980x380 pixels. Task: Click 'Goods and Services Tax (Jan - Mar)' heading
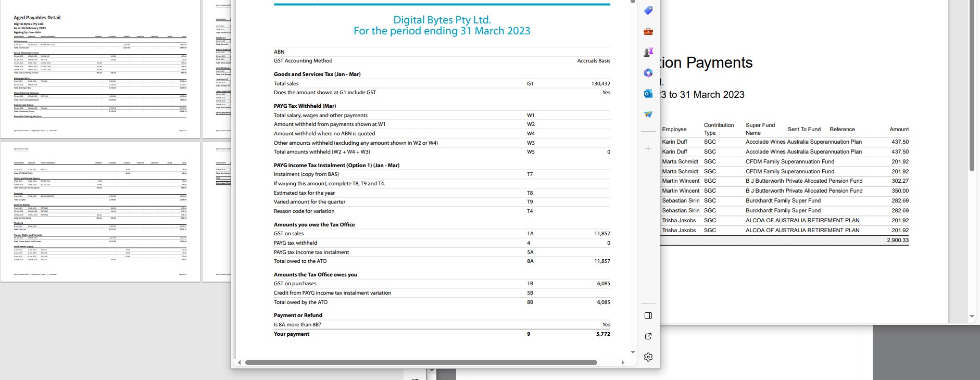(x=317, y=74)
